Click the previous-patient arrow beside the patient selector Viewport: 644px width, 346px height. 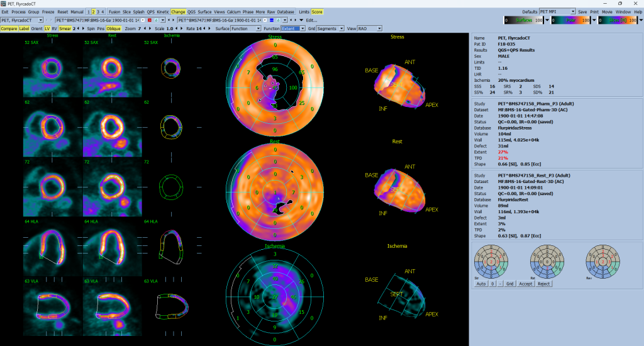point(47,20)
